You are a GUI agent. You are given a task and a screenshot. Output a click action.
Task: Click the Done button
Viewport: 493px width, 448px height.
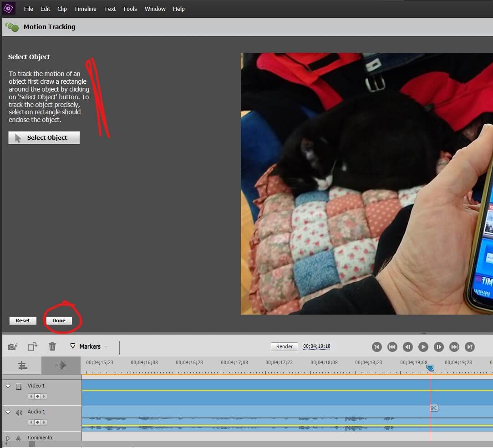(x=59, y=321)
